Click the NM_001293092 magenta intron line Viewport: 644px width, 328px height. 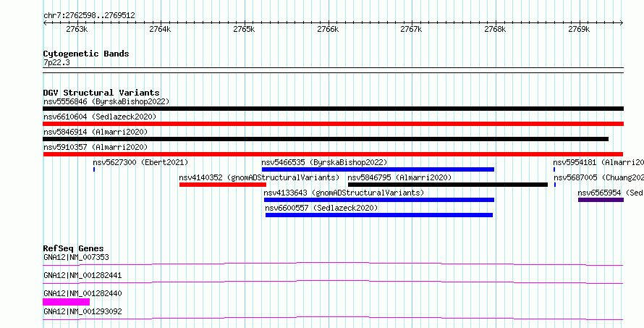tap(333, 318)
